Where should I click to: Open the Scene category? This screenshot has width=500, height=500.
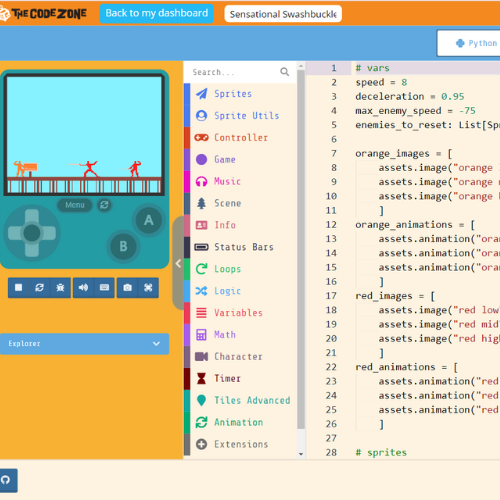pyautogui.click(x=240, y=203)
